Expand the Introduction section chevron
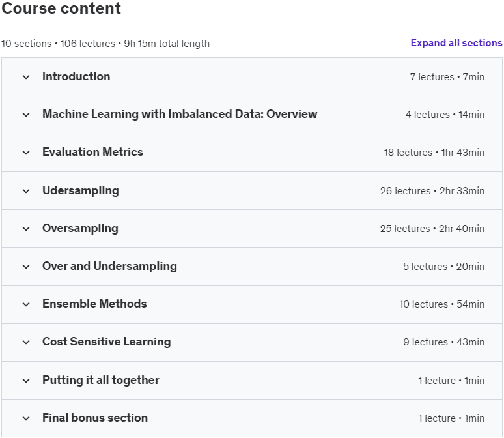Image resolution: width=504 pixels, height=438 pixels. (x=26, y=77)
